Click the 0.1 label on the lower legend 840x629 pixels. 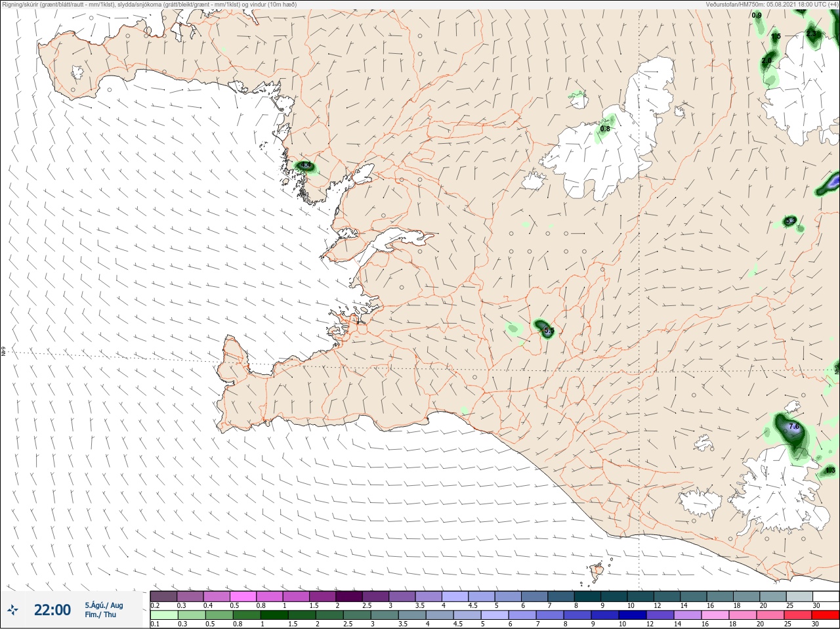[155, 624]
